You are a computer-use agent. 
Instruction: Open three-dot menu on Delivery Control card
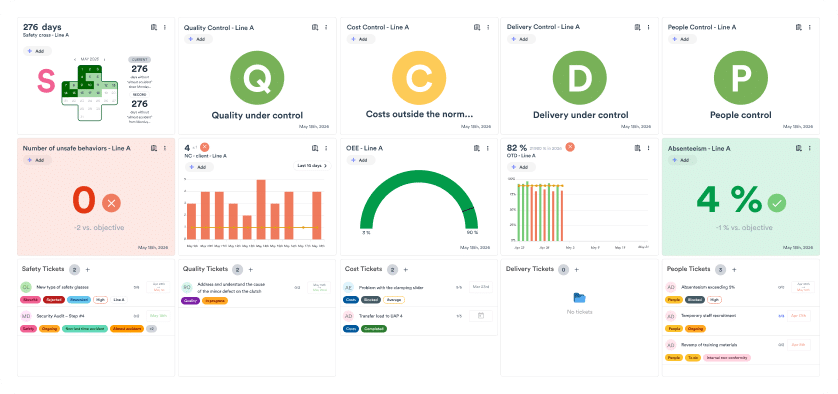[648, 27]
